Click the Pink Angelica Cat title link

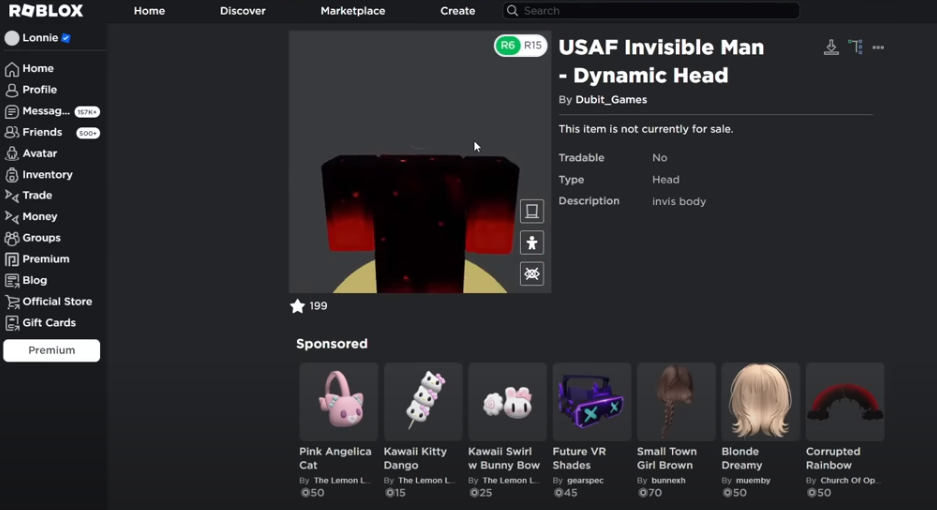coord(335,459)
